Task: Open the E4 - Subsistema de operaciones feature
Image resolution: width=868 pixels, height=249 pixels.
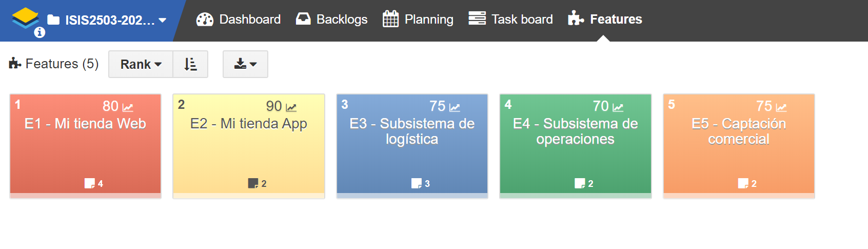Action: pos(576,146)
